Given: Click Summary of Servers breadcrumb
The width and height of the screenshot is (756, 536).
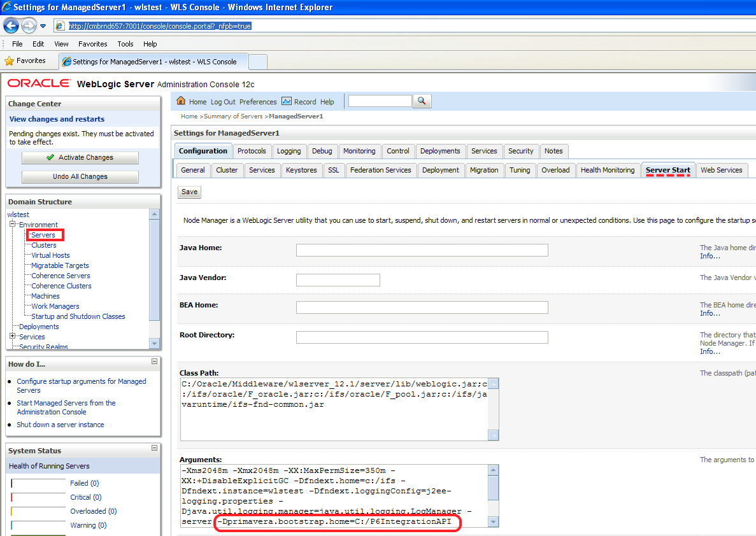Looking at the screenshot, I should point(233,116).
